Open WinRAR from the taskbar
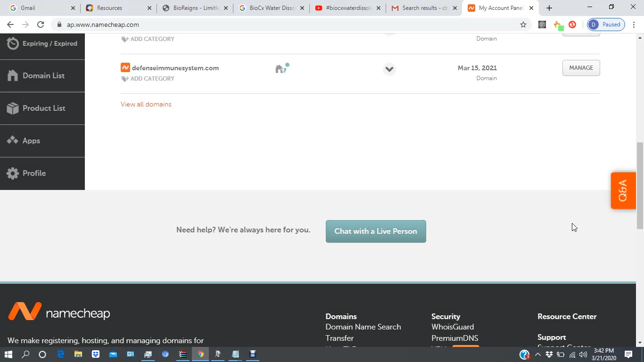644x362 pixels. tap(183, 354)
